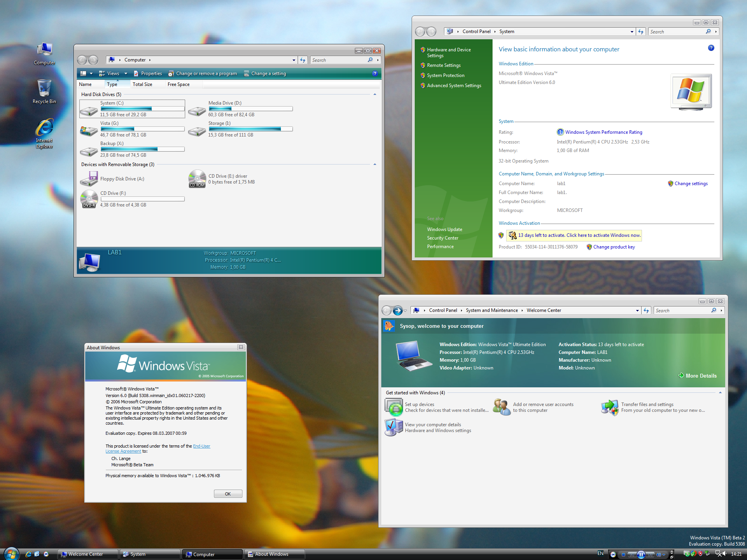This screenshot has height=560, width=747.
Task: Click the System (C:) usage bar
Action: [142, 109]
